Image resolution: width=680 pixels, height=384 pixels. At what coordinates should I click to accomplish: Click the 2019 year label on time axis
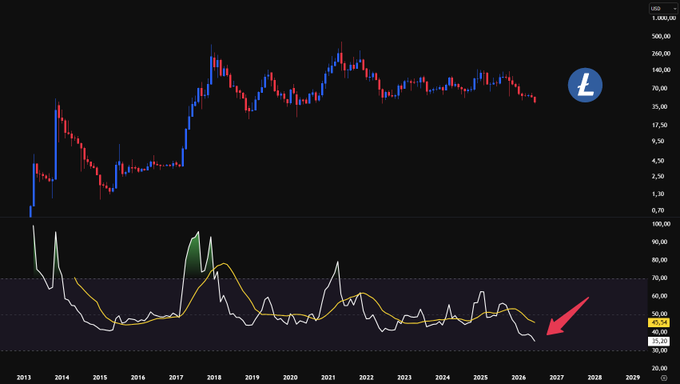252,377
